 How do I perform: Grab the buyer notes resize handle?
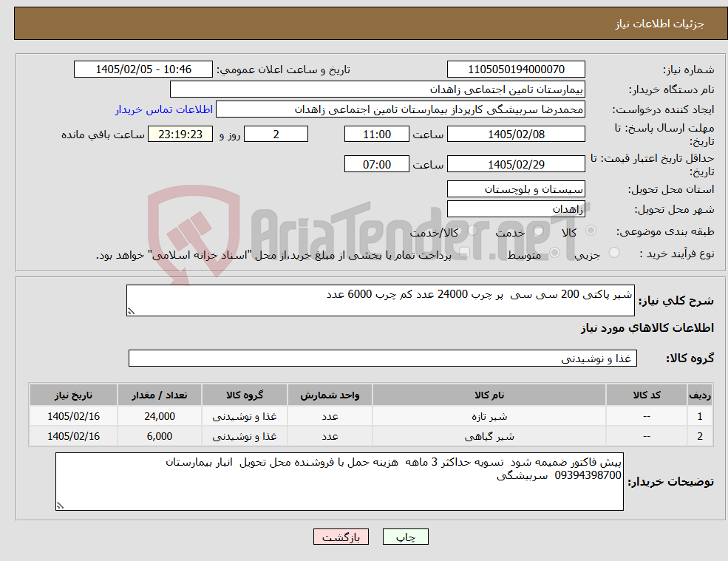[x=60, y=506]
